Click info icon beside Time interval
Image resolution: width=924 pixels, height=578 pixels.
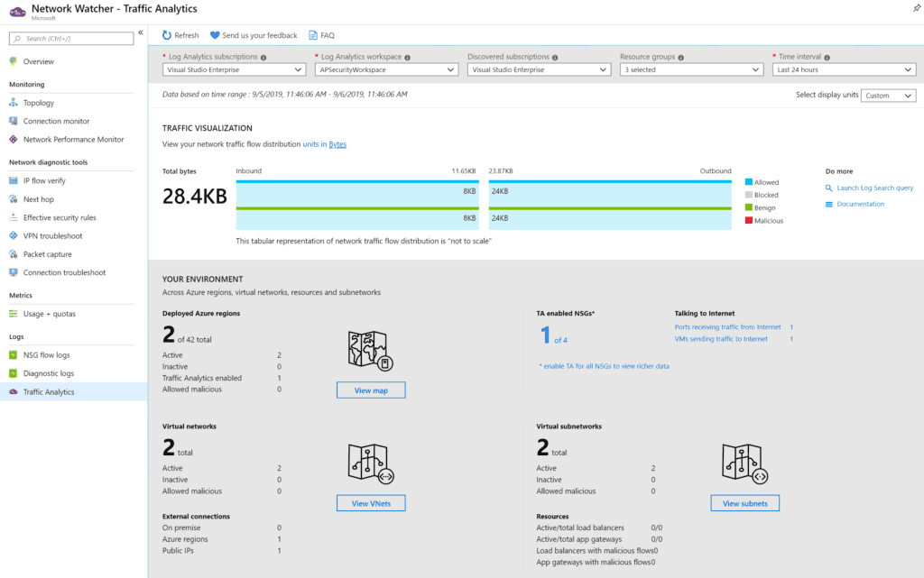pyautogui.click(x=827, y=58)
